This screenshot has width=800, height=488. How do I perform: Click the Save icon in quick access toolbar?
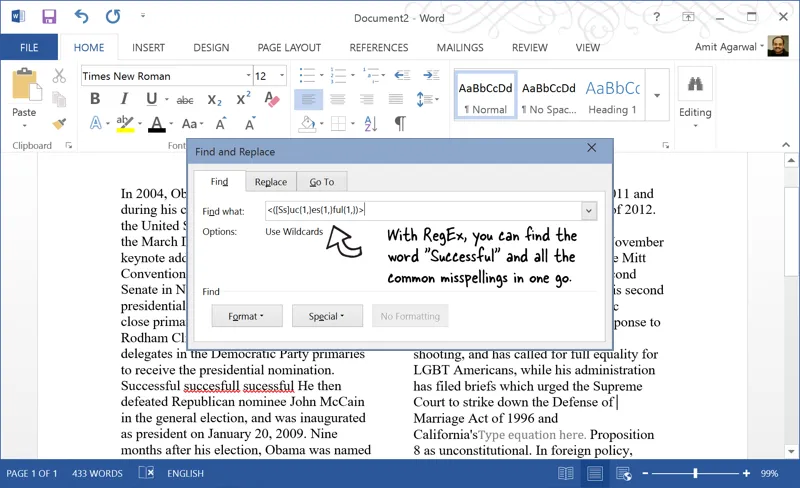(50, 17)
